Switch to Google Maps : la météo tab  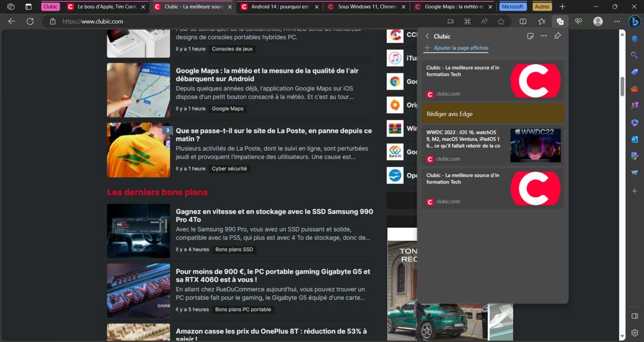click(x=453, y=7)
